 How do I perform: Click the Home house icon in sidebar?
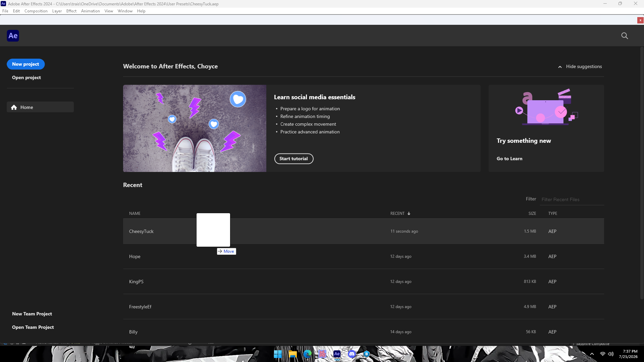14,107
